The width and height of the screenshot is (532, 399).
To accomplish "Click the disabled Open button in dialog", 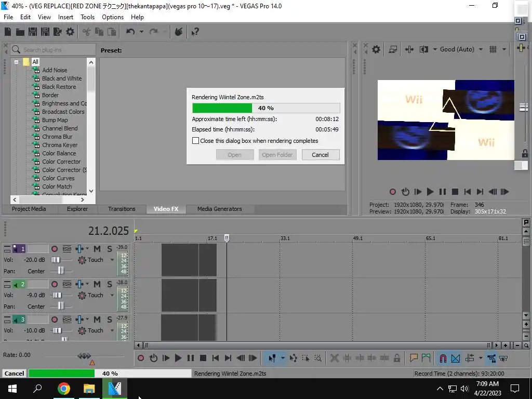I will tap(234, 155).
